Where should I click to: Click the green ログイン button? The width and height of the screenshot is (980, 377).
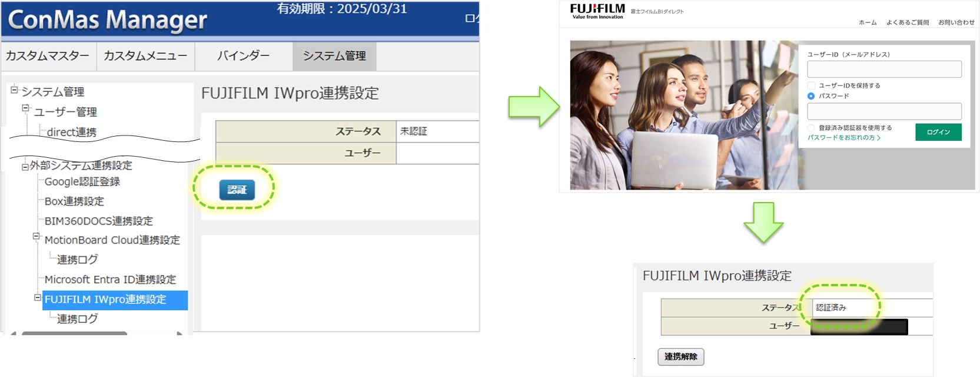click(938, 132)
